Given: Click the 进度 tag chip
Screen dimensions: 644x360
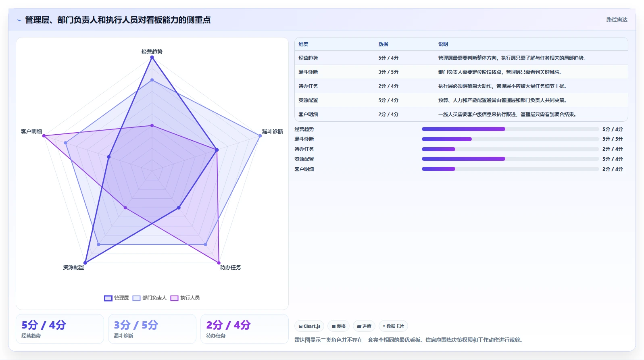Looking at the screenshot, I should point(364,326).
